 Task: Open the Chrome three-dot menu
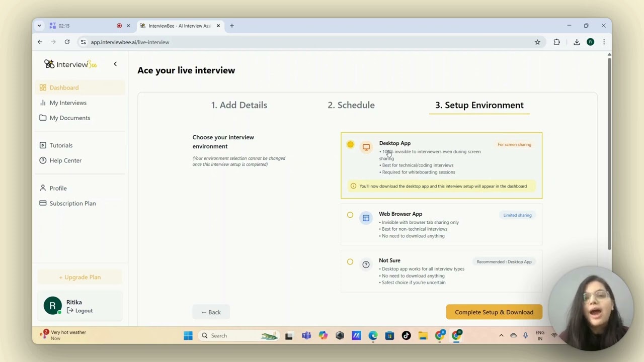click(x=604, y=42)
